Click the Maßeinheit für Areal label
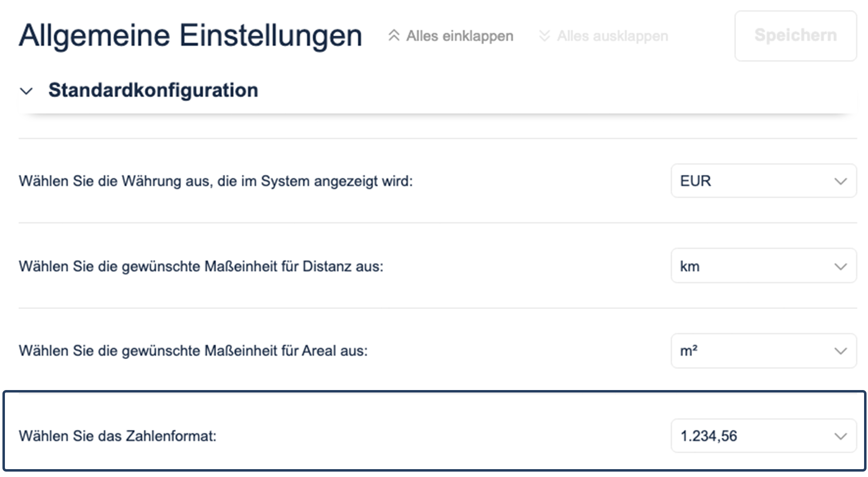The width and height of the screenshot is (868, 477). (x=193, y=351)
